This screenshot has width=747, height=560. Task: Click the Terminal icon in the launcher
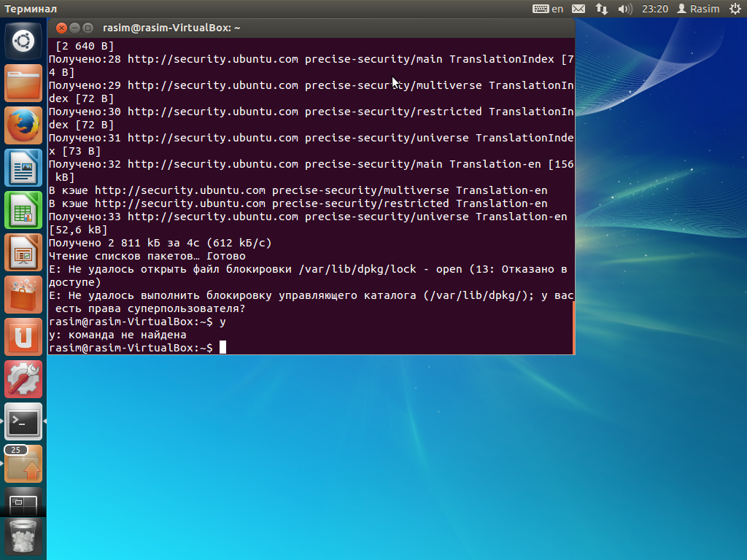tap(23, 421)
